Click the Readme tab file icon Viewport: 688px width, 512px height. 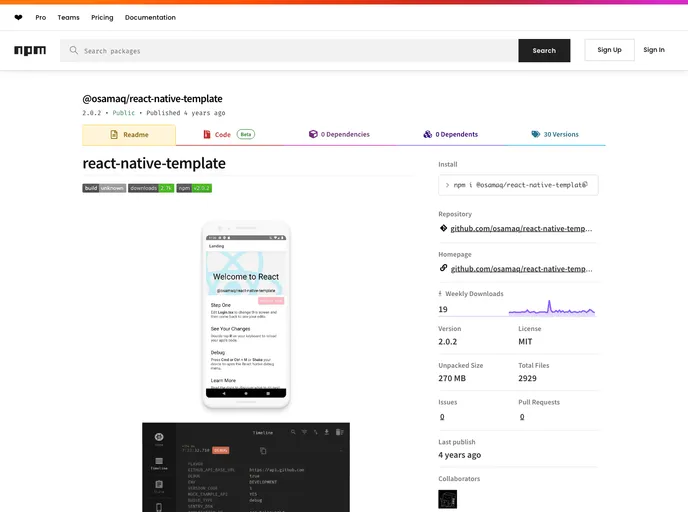tap(114, 134)
